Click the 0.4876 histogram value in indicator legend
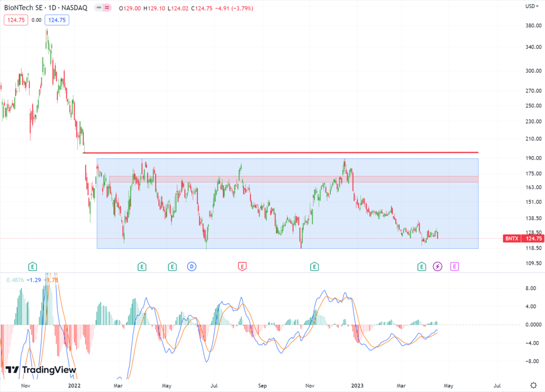Screen dimensions: 545x392 (x=15, y=280)
